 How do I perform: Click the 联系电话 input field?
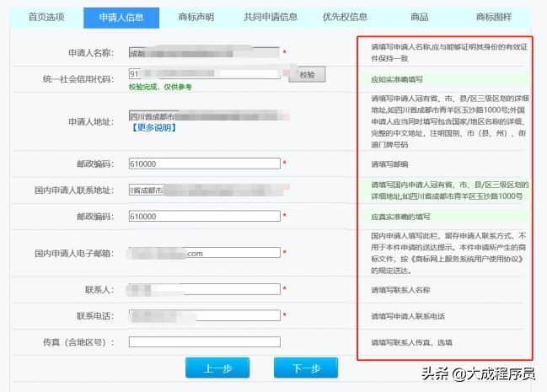(205, 315)
